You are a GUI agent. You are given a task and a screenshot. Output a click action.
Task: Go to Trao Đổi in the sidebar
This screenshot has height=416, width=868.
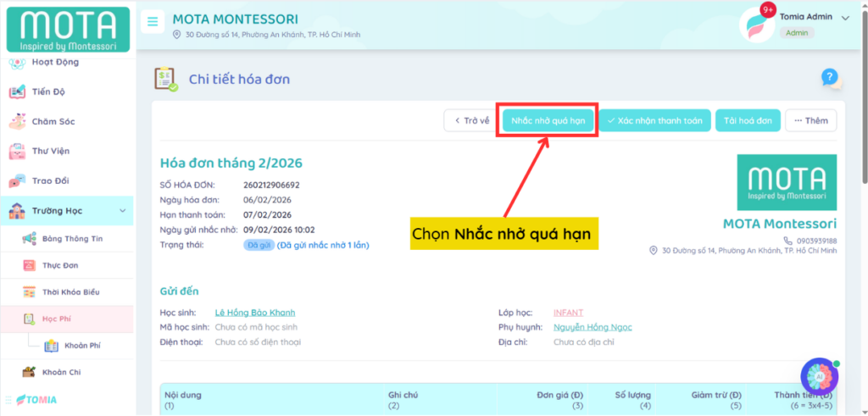click(50, 181)
